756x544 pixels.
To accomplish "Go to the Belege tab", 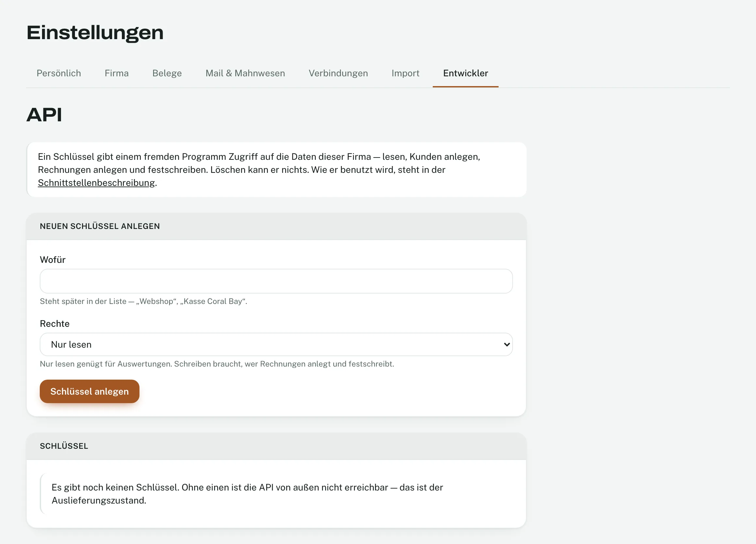I will (167, 73).
